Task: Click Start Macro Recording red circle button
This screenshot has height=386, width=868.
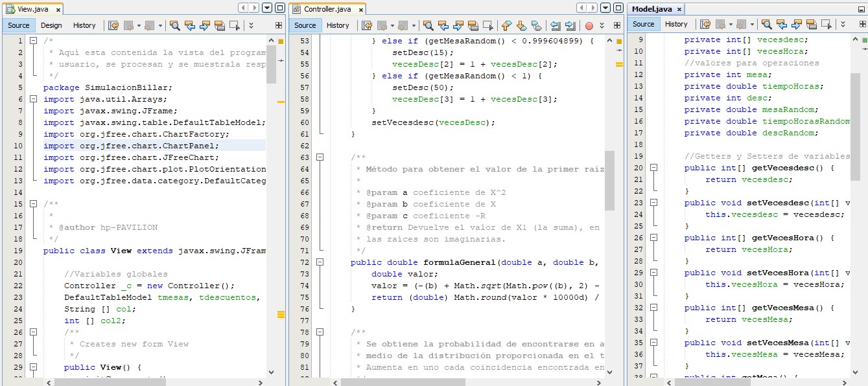Action: (x=589, y=26)
